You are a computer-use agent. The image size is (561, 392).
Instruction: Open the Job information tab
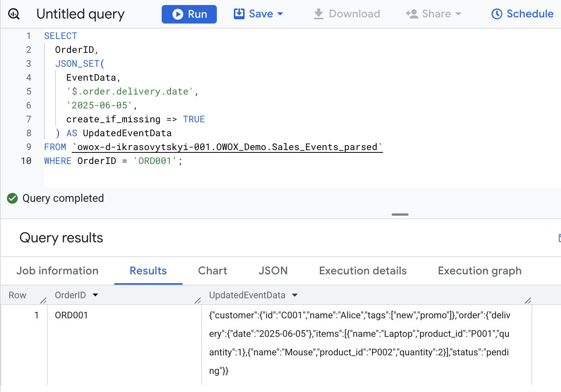pyautogui.click(x=57, y=271)
